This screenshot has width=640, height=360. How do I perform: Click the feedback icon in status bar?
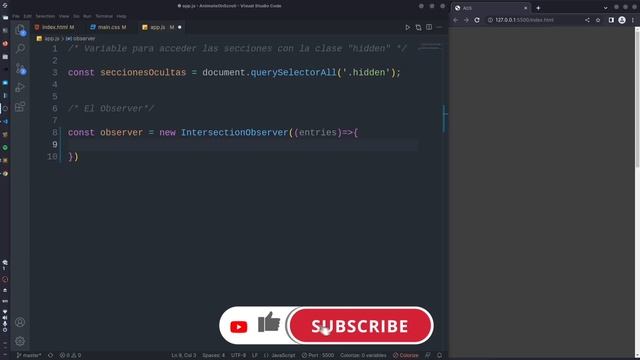pos(428,355)
